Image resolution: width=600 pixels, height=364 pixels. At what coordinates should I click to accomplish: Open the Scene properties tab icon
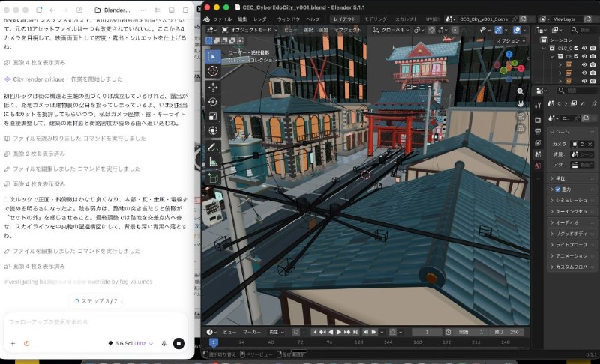tap(538, 154)
